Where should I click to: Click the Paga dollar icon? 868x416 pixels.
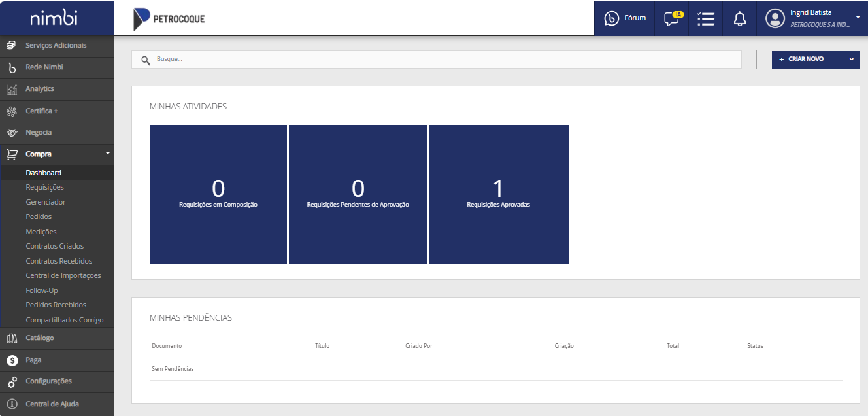click(x=11, y=360)
